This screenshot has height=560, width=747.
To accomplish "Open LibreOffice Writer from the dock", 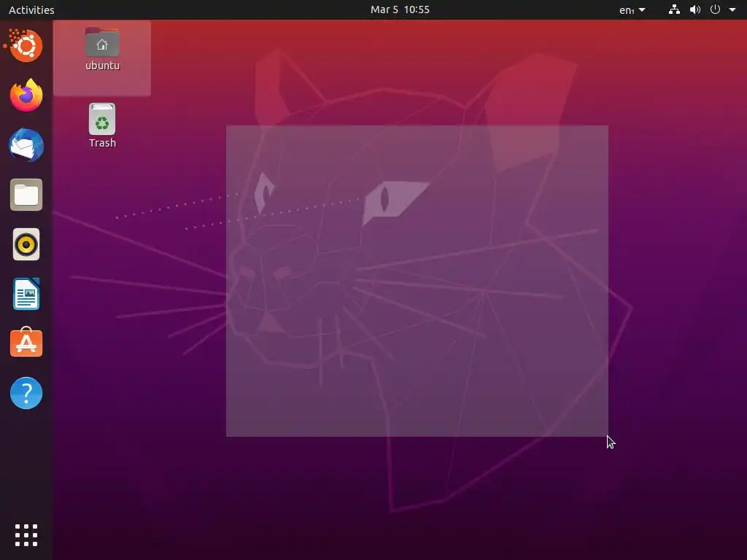I will coord(26,294).
